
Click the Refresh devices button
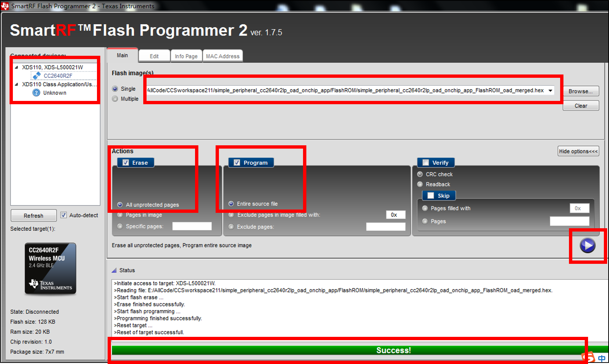coord(33,215)
